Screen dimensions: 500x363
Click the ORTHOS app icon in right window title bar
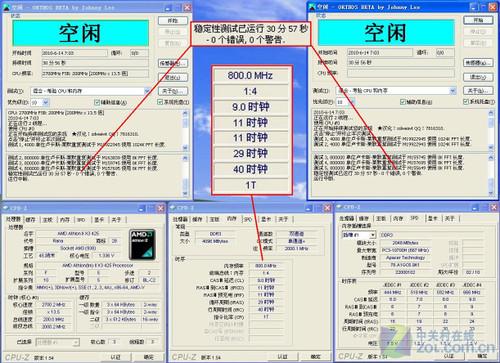point(312,7)
